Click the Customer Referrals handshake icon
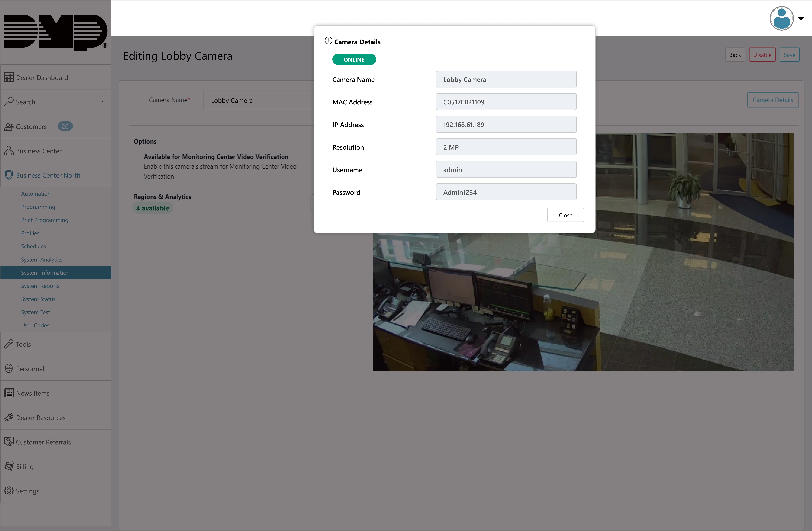812x531 pixels. pos(9,442)
